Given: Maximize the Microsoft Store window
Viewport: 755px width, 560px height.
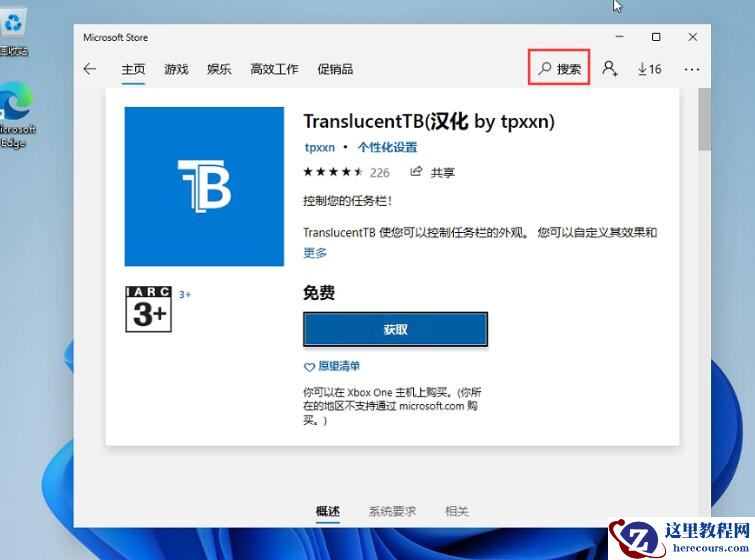Looking at the screenshot, I should pos(656,37).
